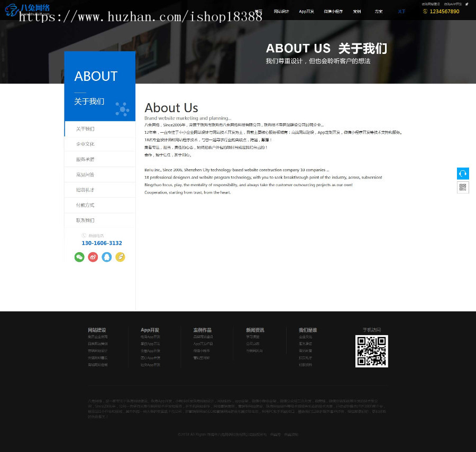This screenshot has width=476, height=452.
Task: Click footer link 品牌网站建设
Action: [x=203, y=337]
